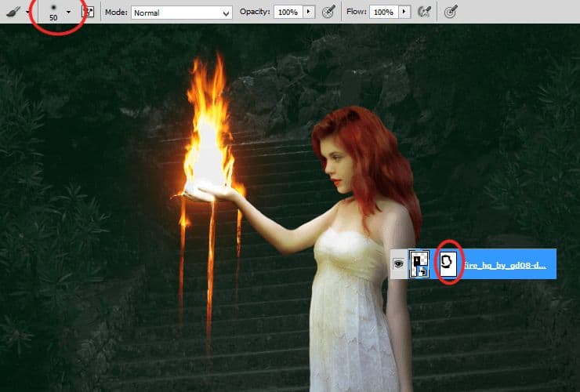Click the Opacity label text
Viewport: 580px width, 392px height.
255,12
